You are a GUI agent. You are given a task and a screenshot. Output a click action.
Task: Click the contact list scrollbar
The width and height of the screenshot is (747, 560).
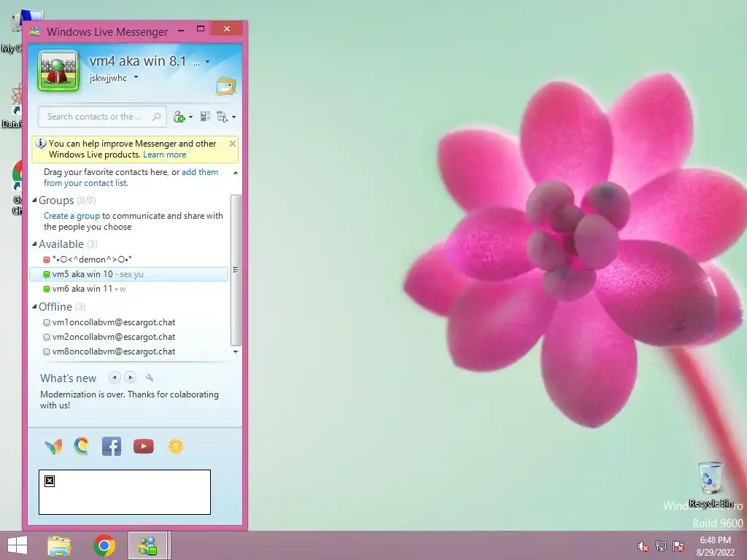coord(236,270)
